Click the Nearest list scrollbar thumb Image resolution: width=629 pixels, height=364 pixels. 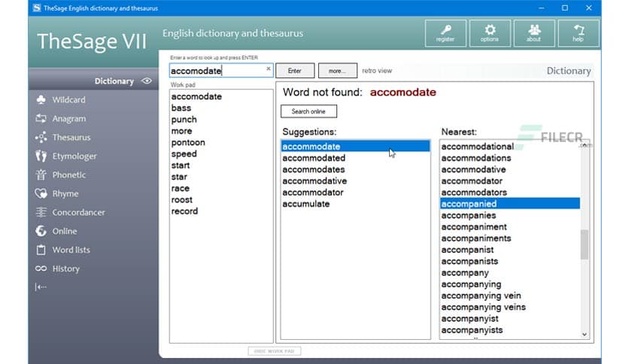click(x=584, y=244)
